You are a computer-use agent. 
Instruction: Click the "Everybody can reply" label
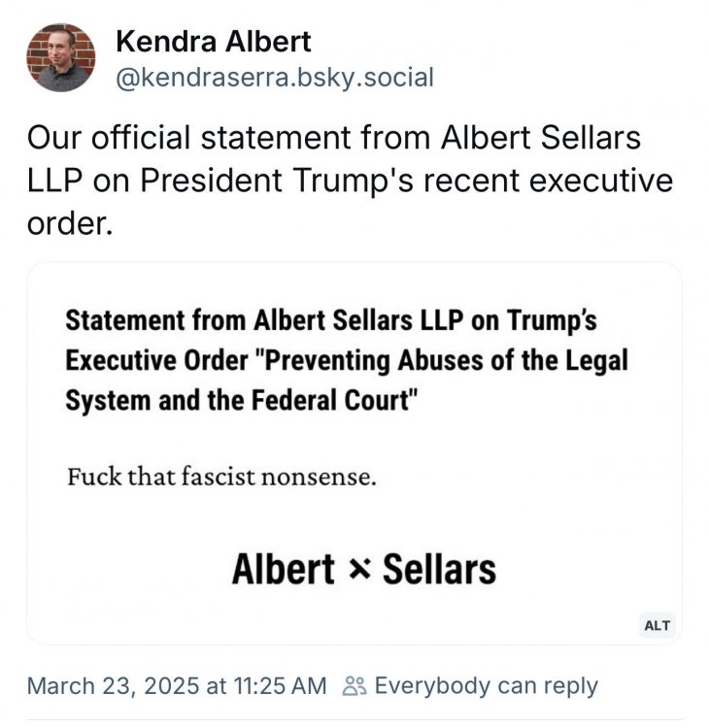tap(486, 686)
